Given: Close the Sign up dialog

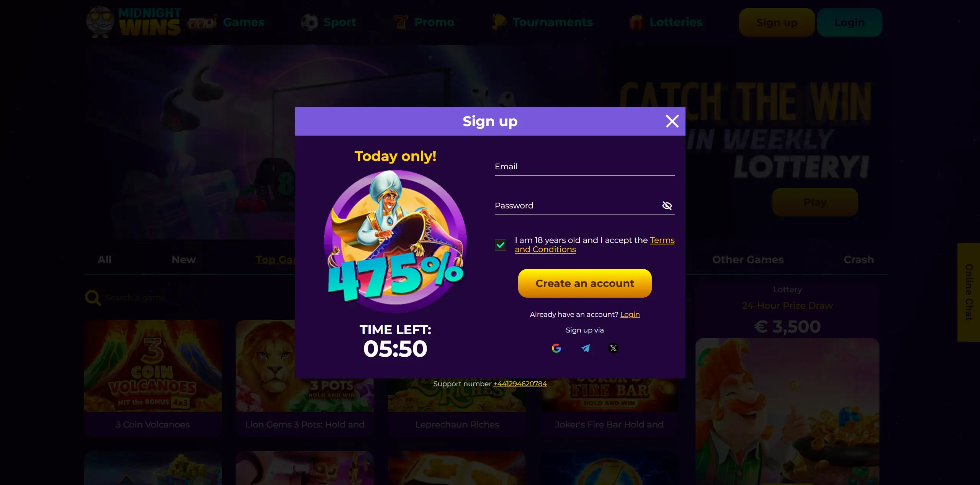Looking at the screenshot, I should (672, 121).
